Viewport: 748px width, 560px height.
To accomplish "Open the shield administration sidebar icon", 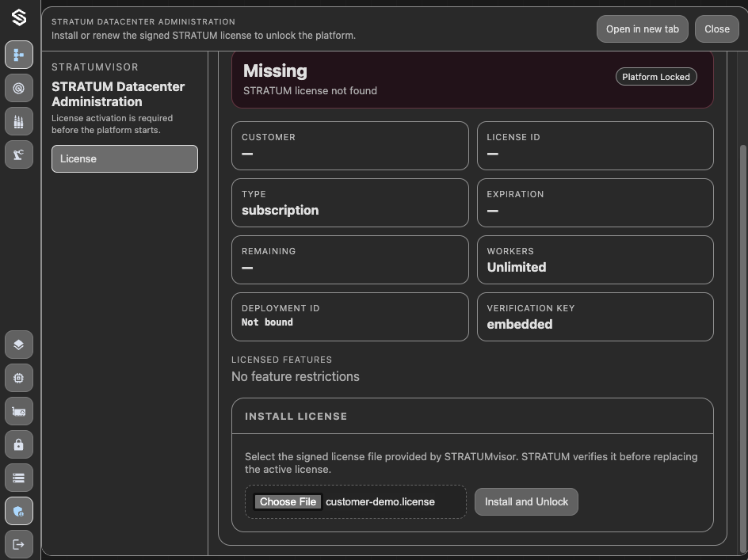I will click(19, 511).
